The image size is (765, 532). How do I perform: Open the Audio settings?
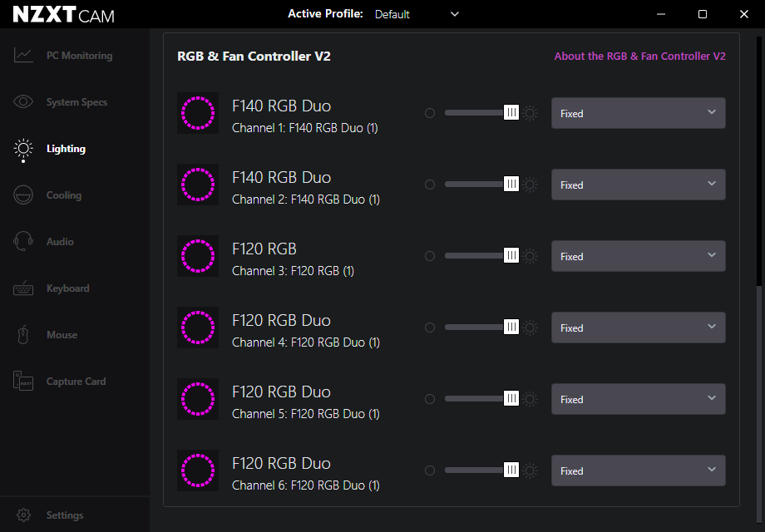61,241
